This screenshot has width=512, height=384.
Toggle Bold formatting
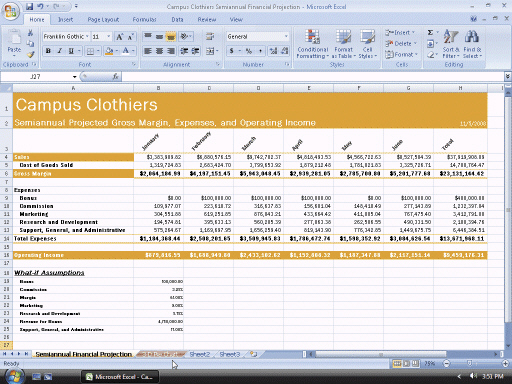48,51
